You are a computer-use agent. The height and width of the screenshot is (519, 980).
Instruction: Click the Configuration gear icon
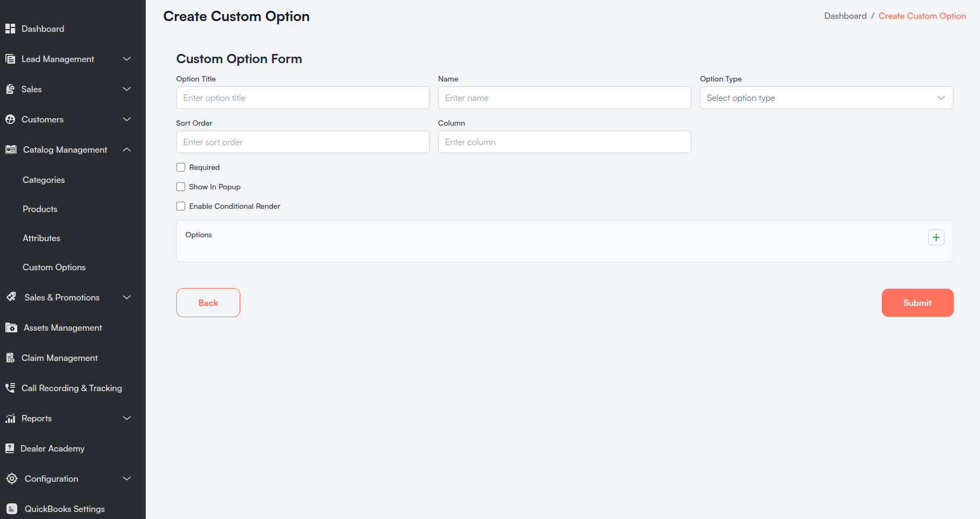point(12,479)
